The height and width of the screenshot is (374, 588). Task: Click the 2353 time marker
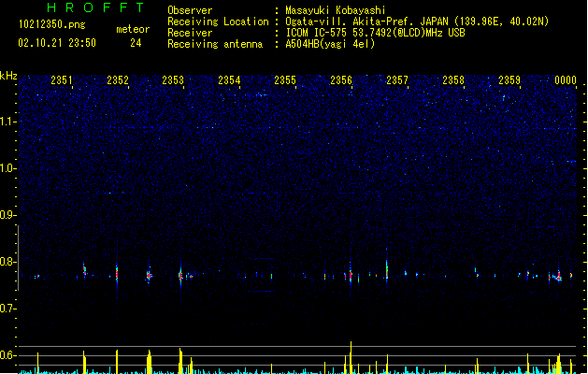(173, 80)
